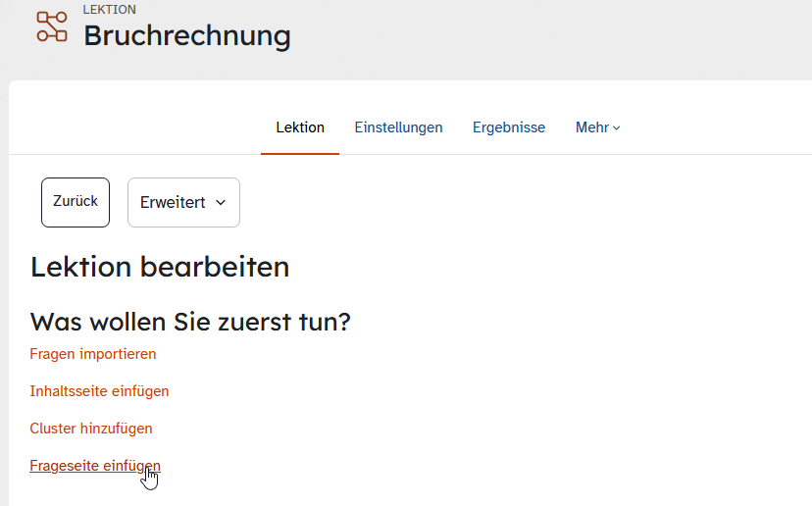
Task: Click the Zurück button
Action: (76, 202)
